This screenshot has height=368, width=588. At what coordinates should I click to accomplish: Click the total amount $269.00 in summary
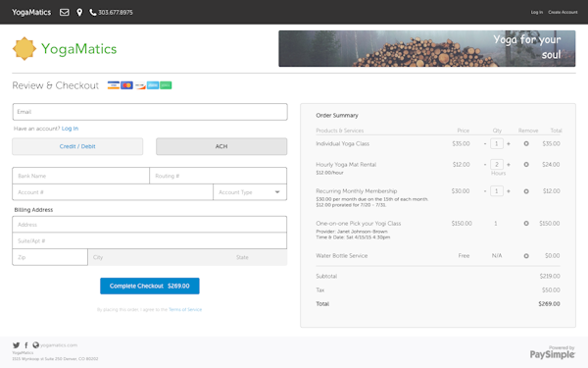click(549, 304)
